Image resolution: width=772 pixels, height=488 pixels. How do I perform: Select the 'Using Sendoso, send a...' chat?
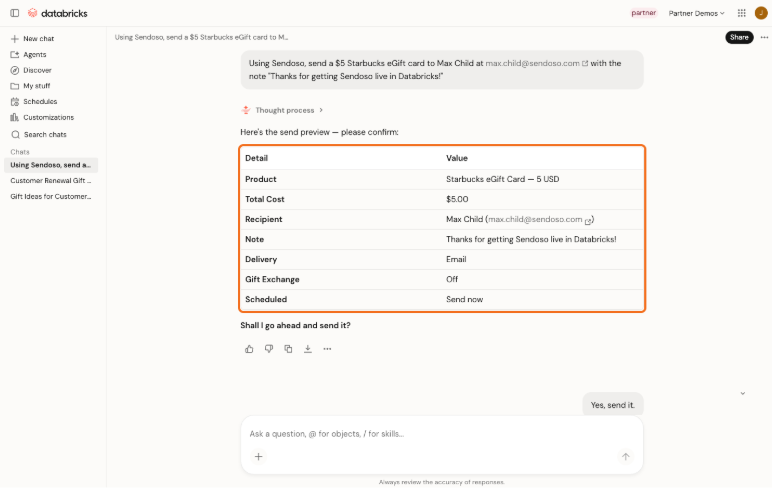pyautogui.click(x=51, y=165)
